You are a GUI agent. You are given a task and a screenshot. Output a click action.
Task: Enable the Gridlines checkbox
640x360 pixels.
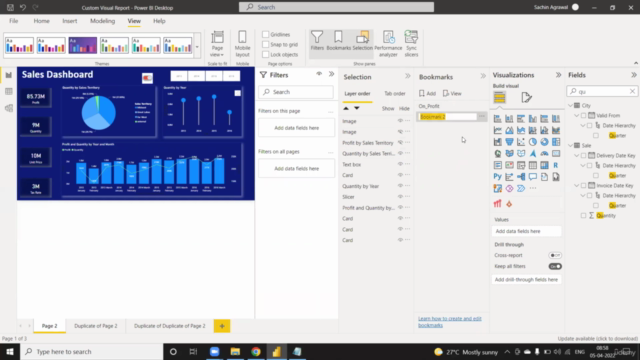265,34
